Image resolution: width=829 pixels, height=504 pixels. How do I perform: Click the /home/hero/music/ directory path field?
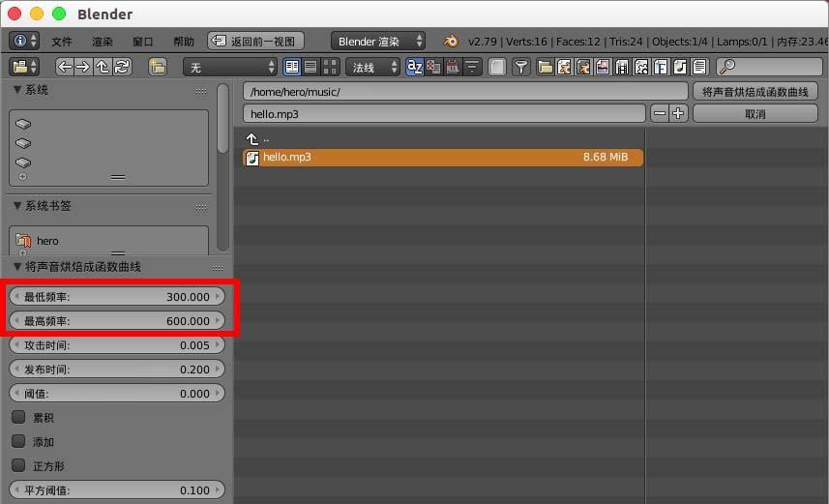point(465,92)
